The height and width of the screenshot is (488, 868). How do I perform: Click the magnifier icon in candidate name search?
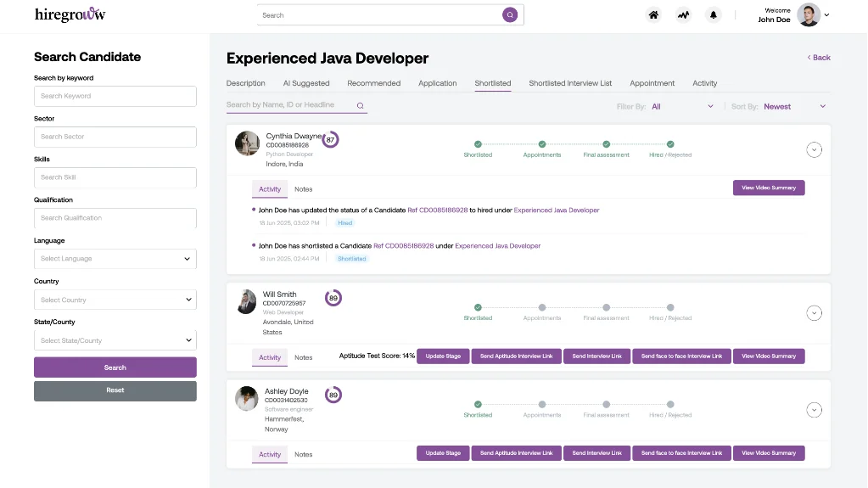click(x=360, y=106)
